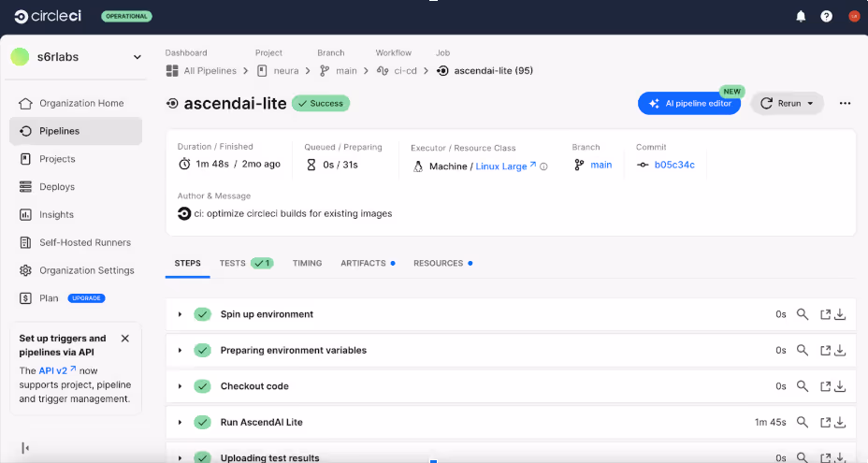The image size is (868, 463).
Task: Click the Success status badge
Action: click(x=321, y=104)
